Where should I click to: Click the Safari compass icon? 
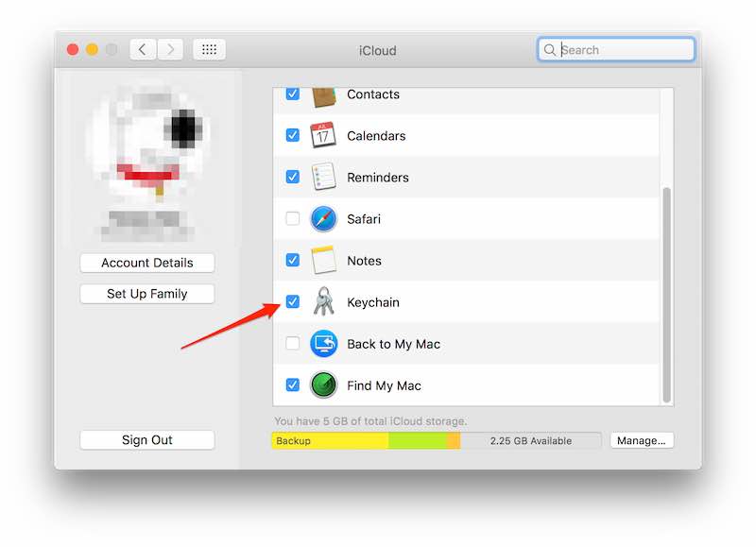click(323, 219)
